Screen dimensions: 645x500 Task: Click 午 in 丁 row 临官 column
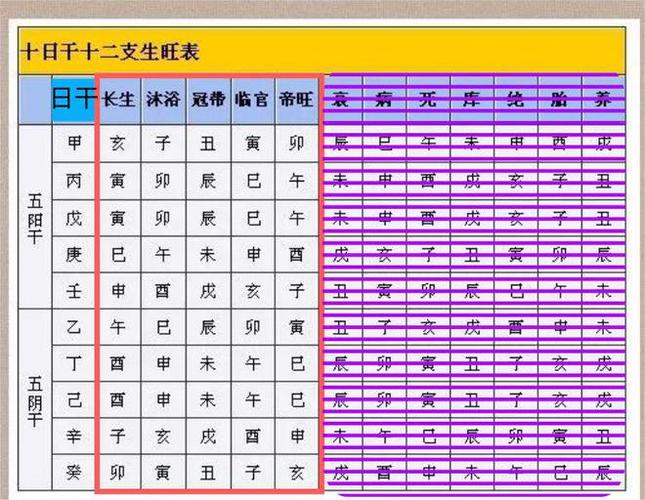coord(253,363)
